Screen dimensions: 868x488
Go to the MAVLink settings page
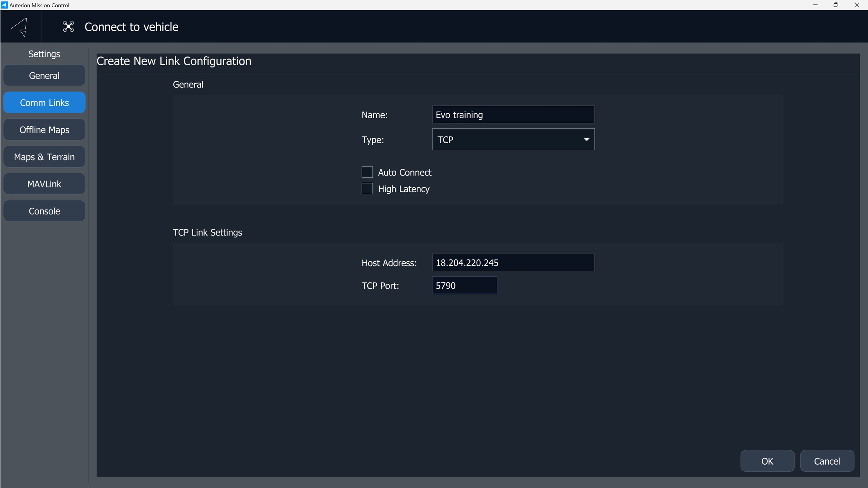[x=44, y=184]
